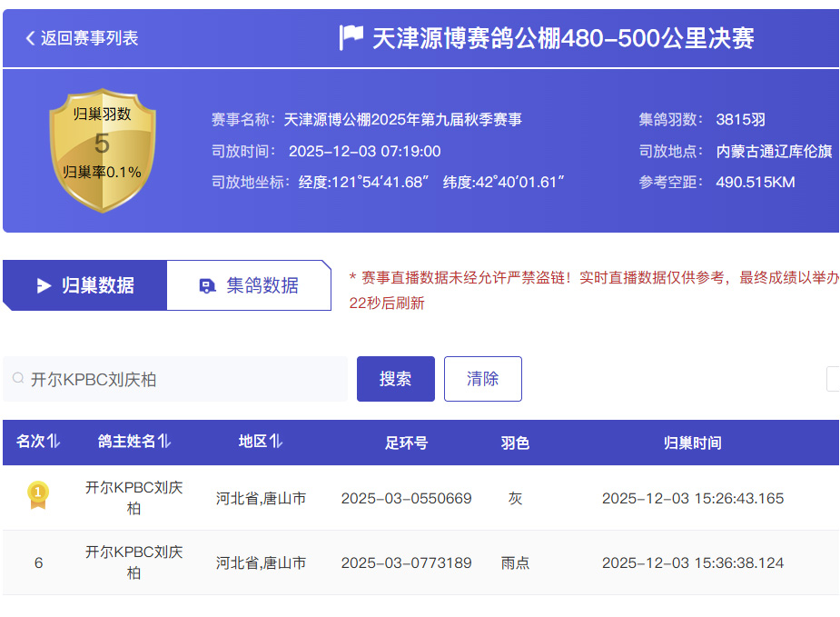Screen dimensions: 840x617
Task: Select ring number 2025-03-0773189
Action: 406,562
